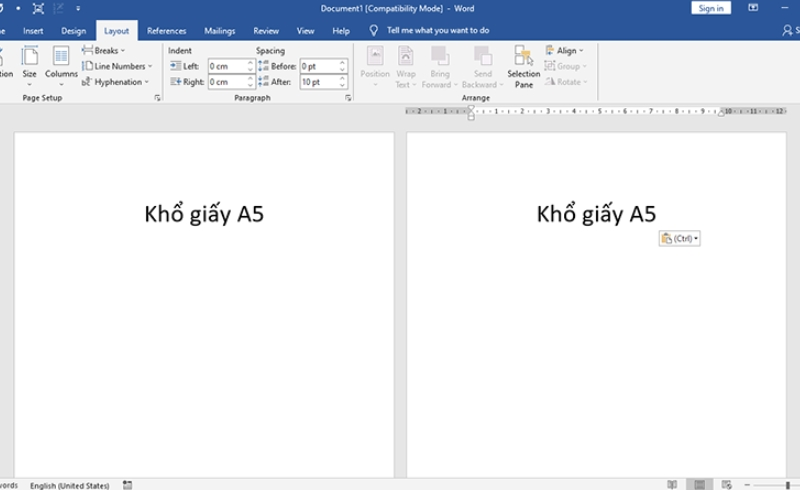Click the Columns layout icon
Viewport: 800px width, 490px height.
coord(61,62)
